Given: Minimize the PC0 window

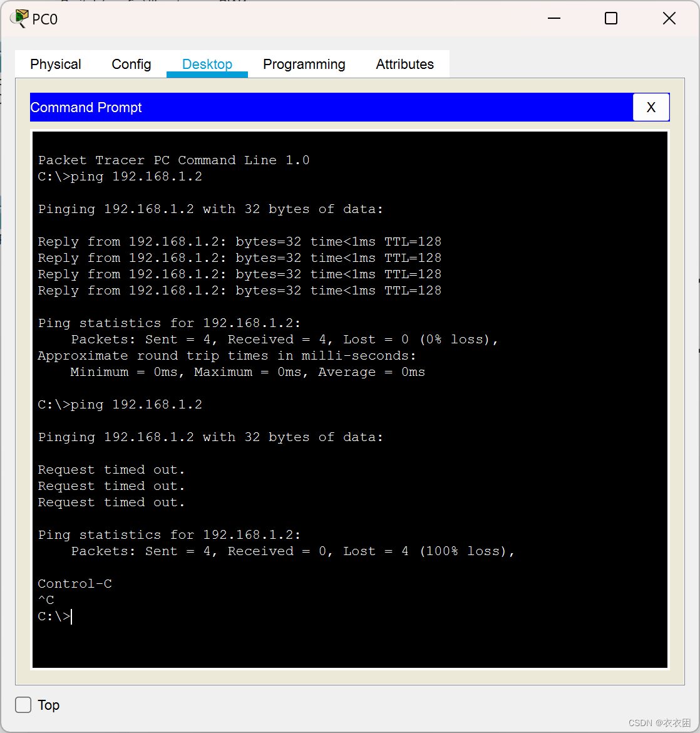Looking at the screenshot, I should click(x=554, y=19).
